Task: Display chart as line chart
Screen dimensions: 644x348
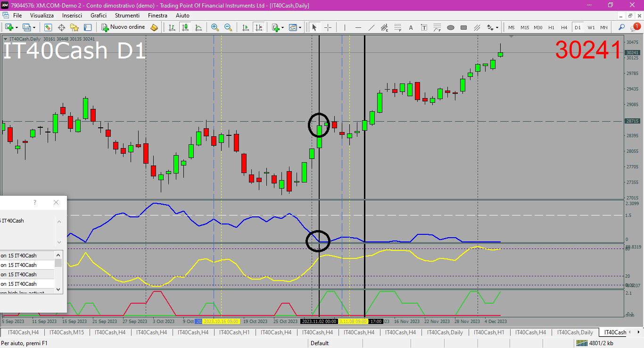Action: (198, 27)
